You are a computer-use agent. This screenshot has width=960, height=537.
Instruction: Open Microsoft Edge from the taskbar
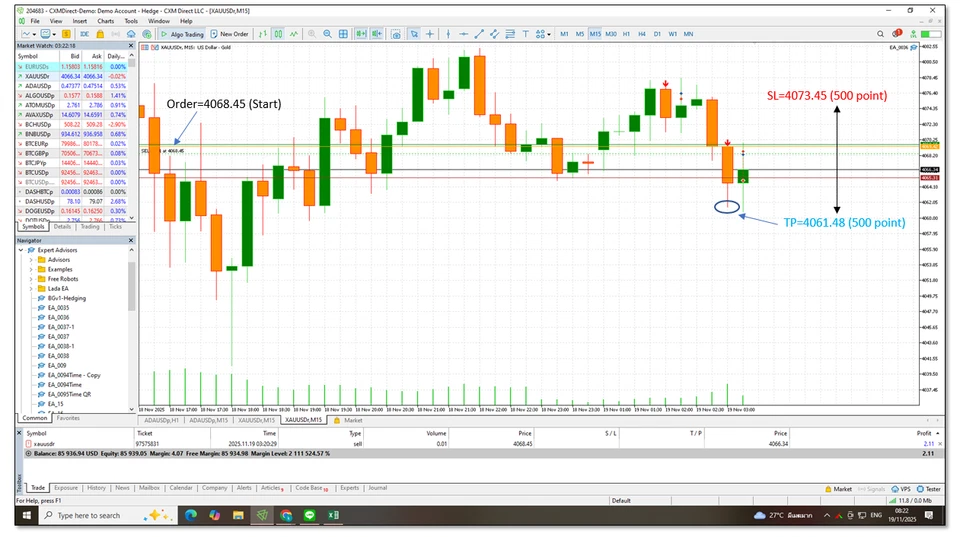click(x=191, y=516)
